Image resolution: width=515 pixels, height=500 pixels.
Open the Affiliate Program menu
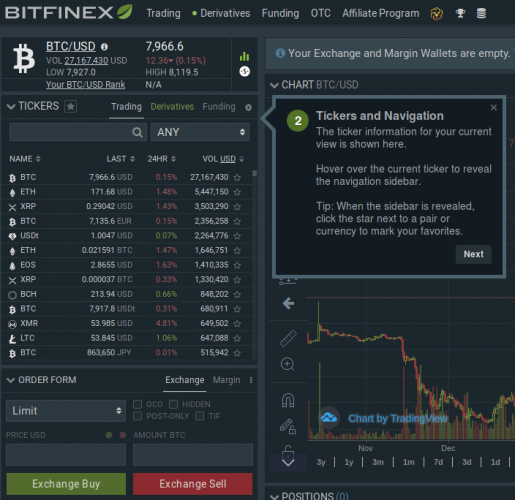coord(381,13)
